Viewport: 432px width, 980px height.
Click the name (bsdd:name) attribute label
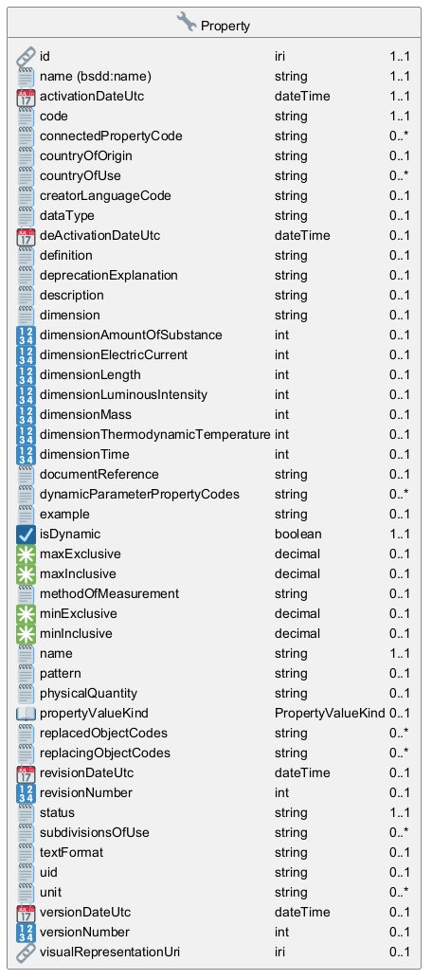tap(96, 76)
